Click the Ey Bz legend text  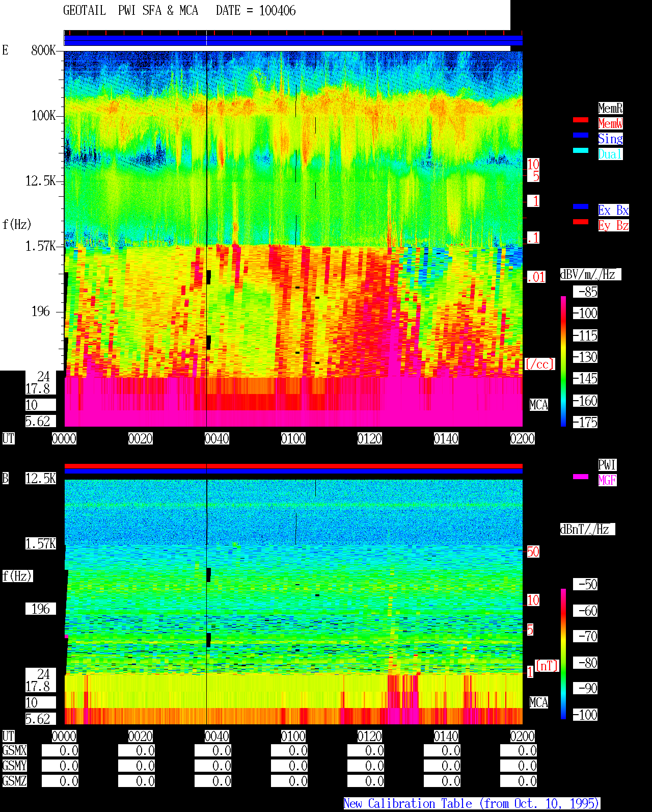point(613,225)
